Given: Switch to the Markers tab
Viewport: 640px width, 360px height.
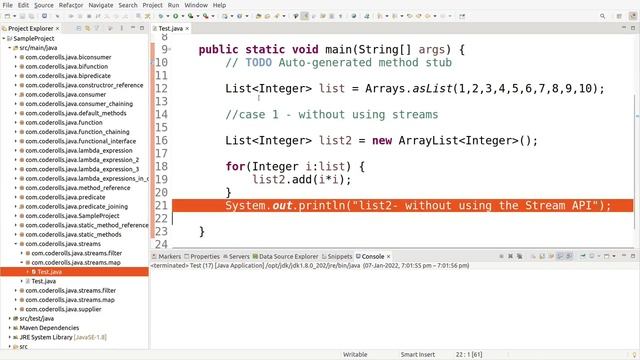Looking at the screenshot, I should pyautogui.click(x=167, y=256).
